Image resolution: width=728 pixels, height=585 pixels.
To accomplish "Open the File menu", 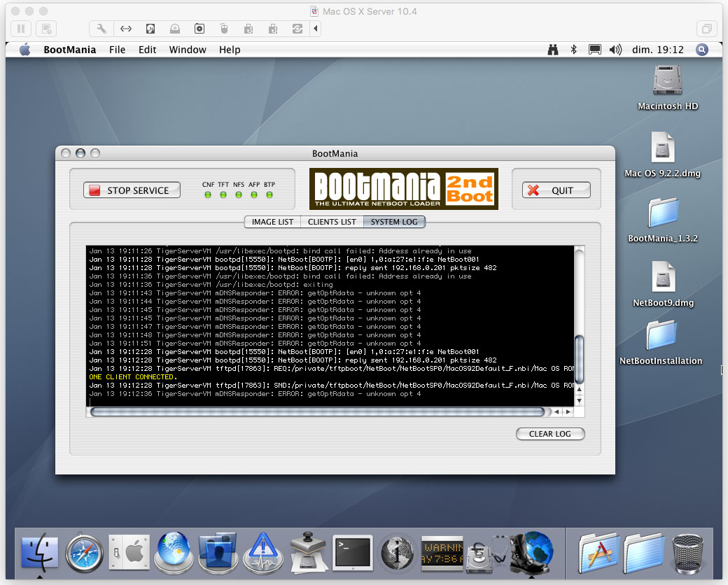I will [x=117, y=50].
